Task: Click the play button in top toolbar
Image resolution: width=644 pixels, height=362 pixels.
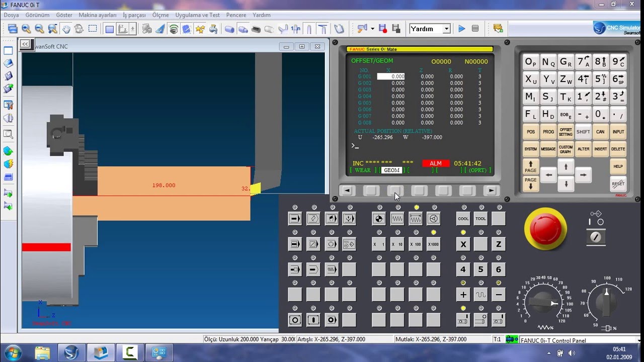Action: pos(462,29)
